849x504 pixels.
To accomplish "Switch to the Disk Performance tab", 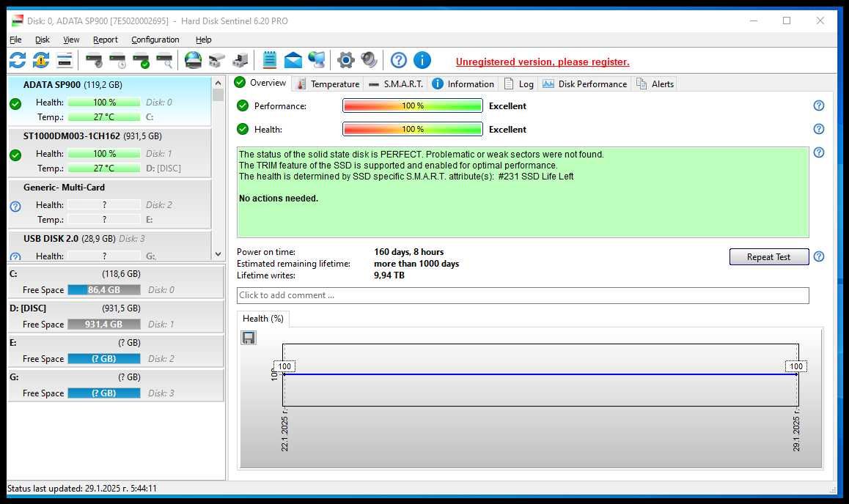I will (585, 84).
